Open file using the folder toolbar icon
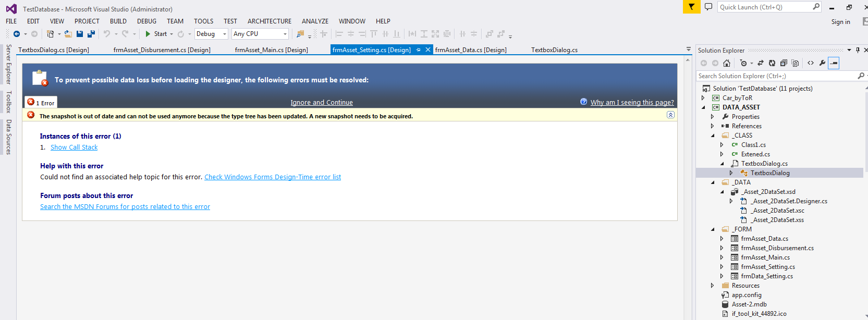 (68, 34)
